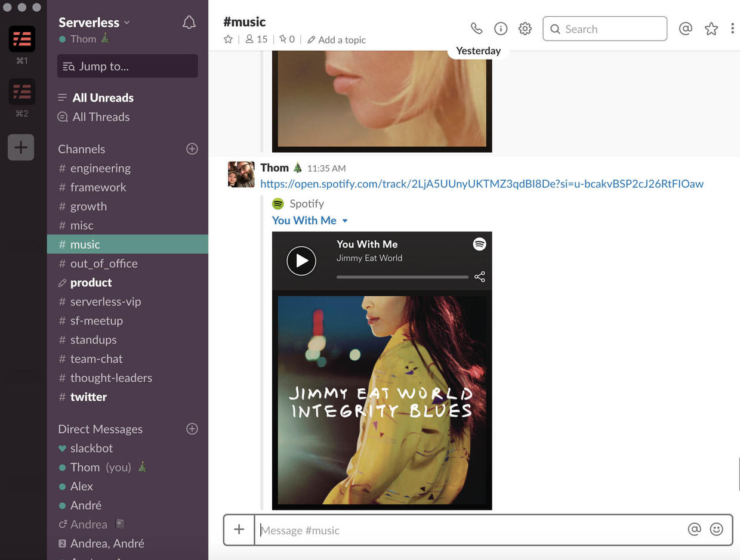Image resolution: width=740 pixels, height=560 pixels.
Task: Open the notifications bell icon
Action: pos(189,22)
